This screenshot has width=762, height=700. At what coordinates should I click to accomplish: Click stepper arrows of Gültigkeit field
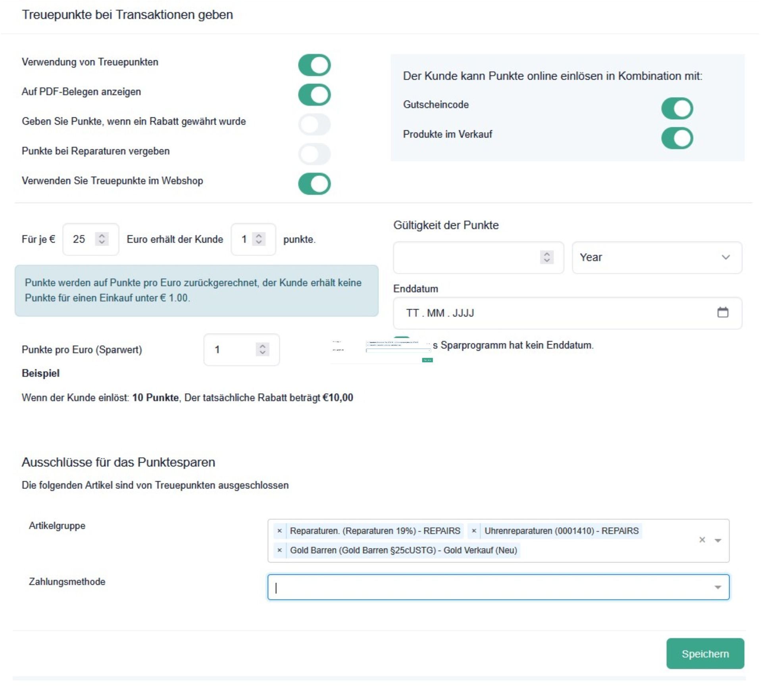[x=547, y=257]
